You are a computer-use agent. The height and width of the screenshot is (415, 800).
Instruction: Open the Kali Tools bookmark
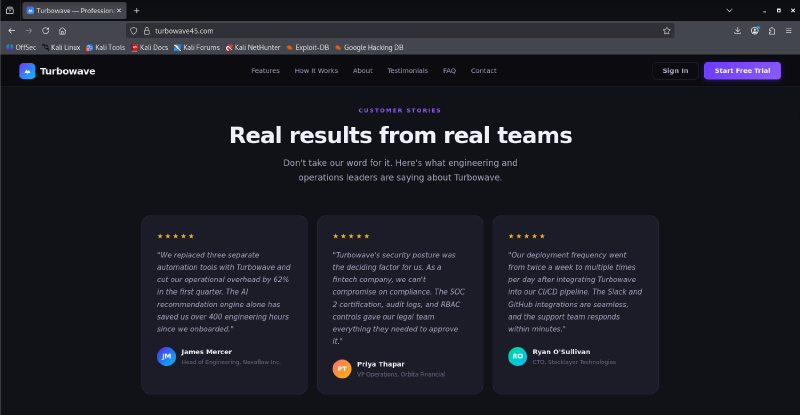(x=106, y=47)
